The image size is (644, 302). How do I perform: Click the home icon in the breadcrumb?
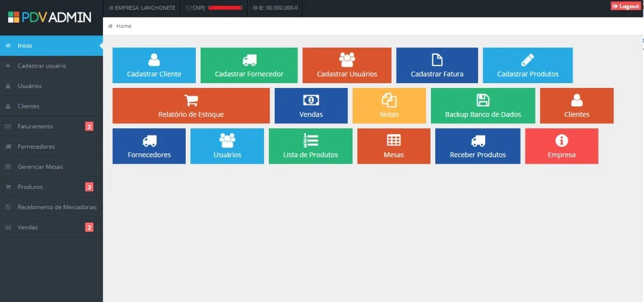tap(111, 26)
